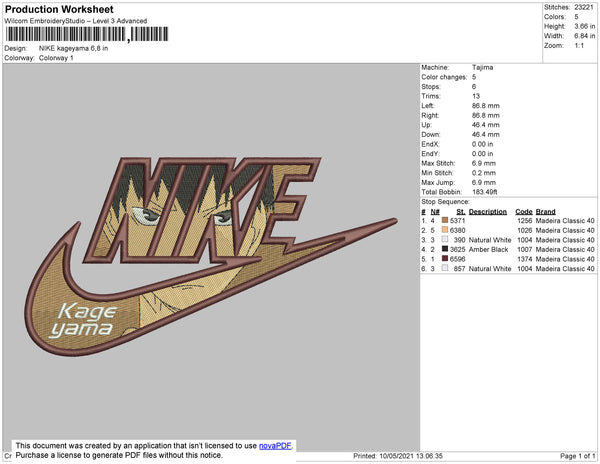
Task: Click code 1256 in stop row 1
Action: pyautogui.click(x=525, y=221)
